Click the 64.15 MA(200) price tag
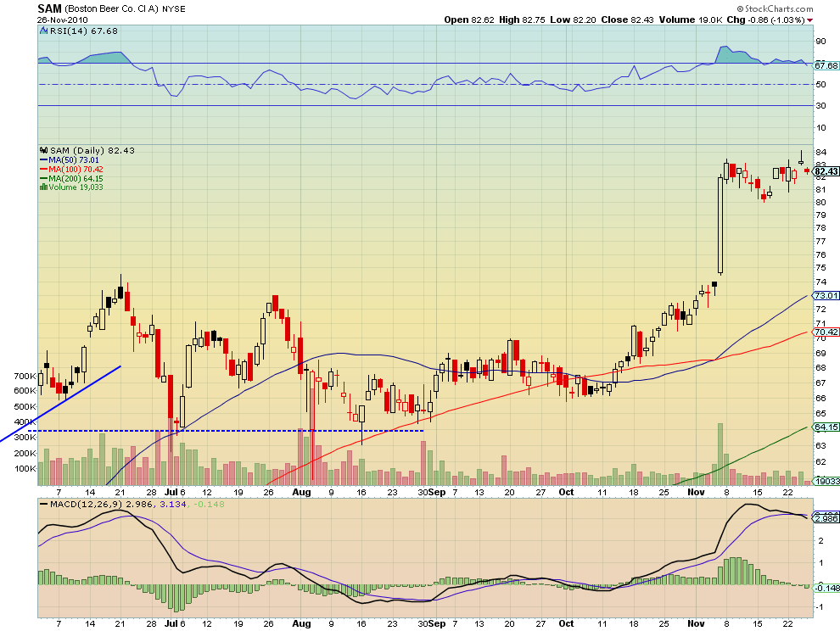The height and width of the screenshot is (631, 840). (826, 427)
